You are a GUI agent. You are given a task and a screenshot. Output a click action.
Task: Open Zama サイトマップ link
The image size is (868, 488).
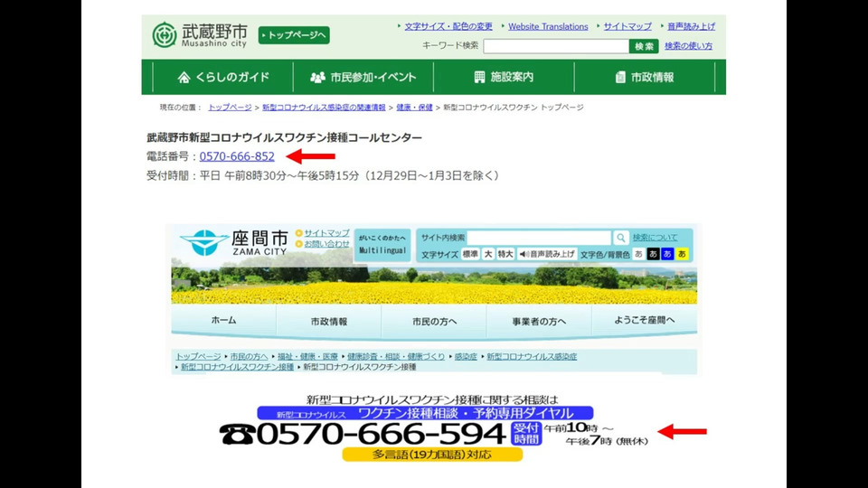point(326,233)
